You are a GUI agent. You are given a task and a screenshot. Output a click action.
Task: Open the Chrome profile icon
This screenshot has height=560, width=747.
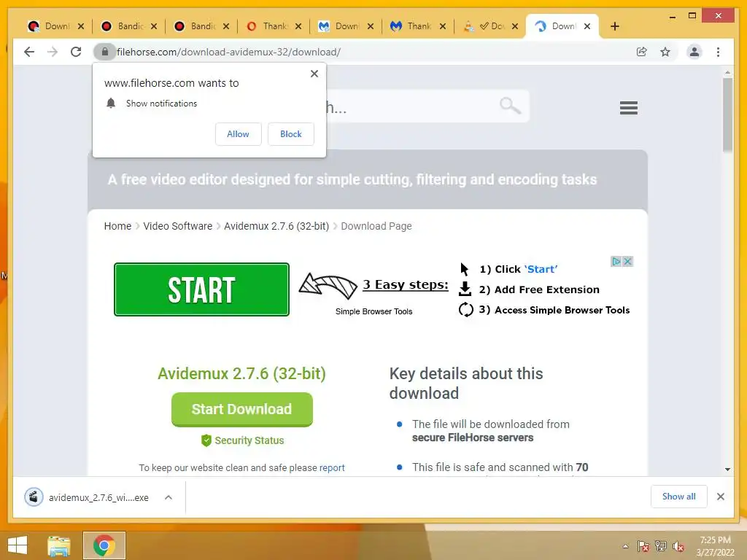(x=694, y=52)
